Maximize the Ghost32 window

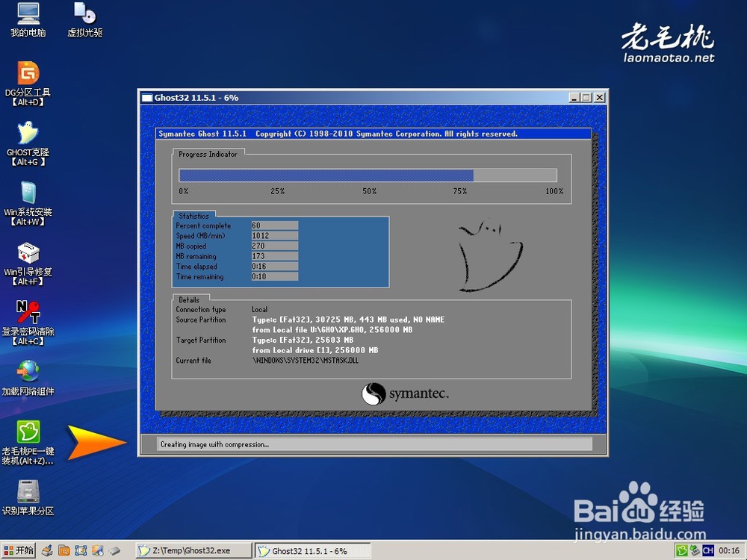(586, 98)
